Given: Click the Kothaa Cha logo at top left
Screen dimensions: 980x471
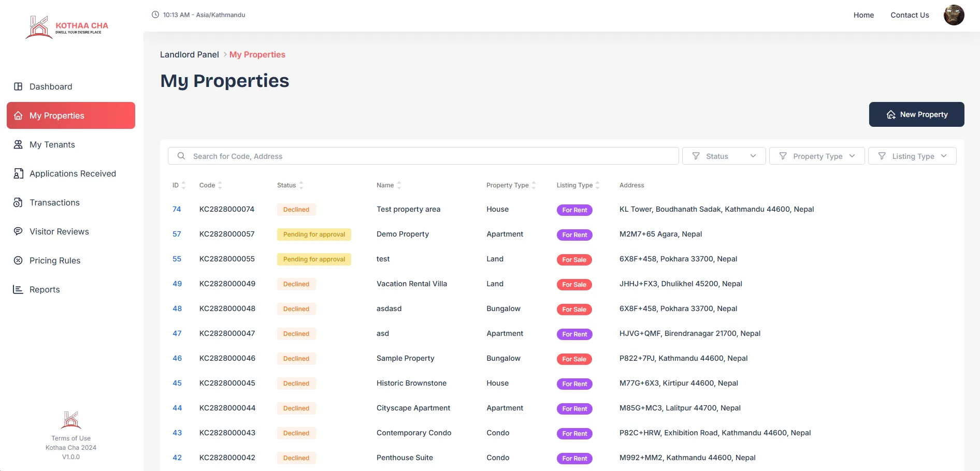Looking at the screenshot, I should point(67,27).
